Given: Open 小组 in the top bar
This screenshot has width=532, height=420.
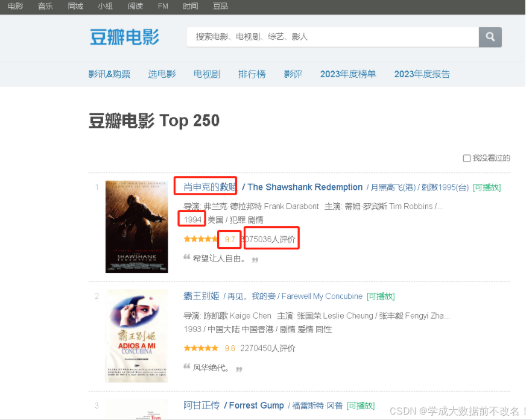Looking at the screenshot, I should (x=105, y=6).
